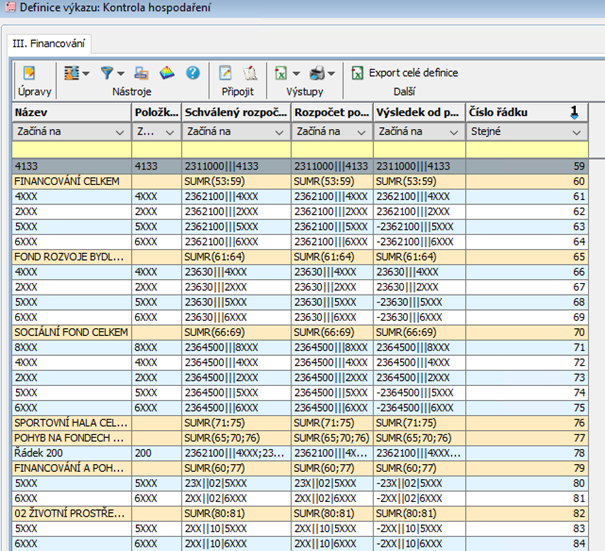Open the column layout tool icon
This screenshot has width=605, height=551.
[70, 73]
